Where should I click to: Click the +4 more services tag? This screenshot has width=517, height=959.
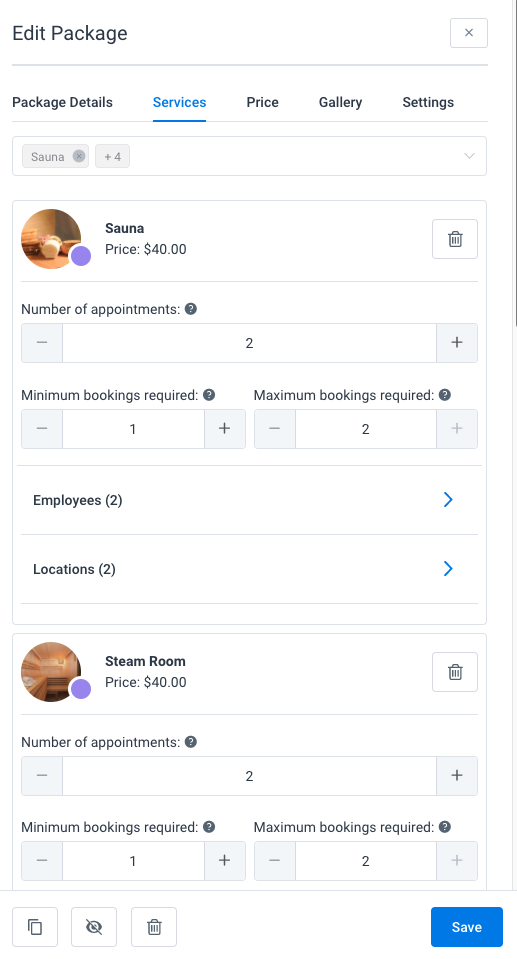click(x=113, y=157)
